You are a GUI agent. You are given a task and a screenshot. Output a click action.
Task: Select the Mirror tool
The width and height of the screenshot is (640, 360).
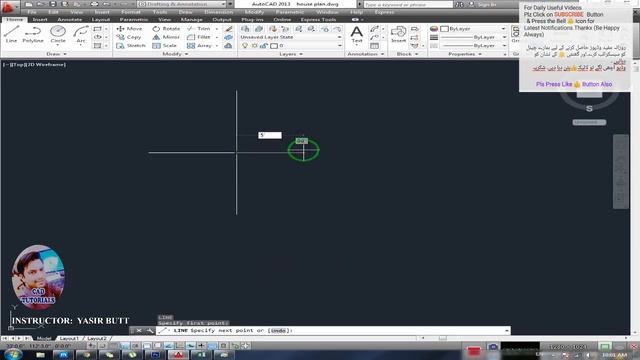click(166, 37)
